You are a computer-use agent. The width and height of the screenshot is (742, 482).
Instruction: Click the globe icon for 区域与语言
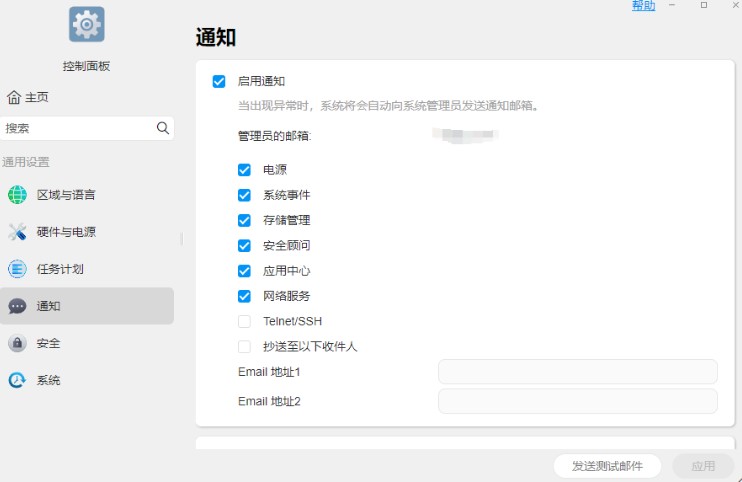click(18, 195)
